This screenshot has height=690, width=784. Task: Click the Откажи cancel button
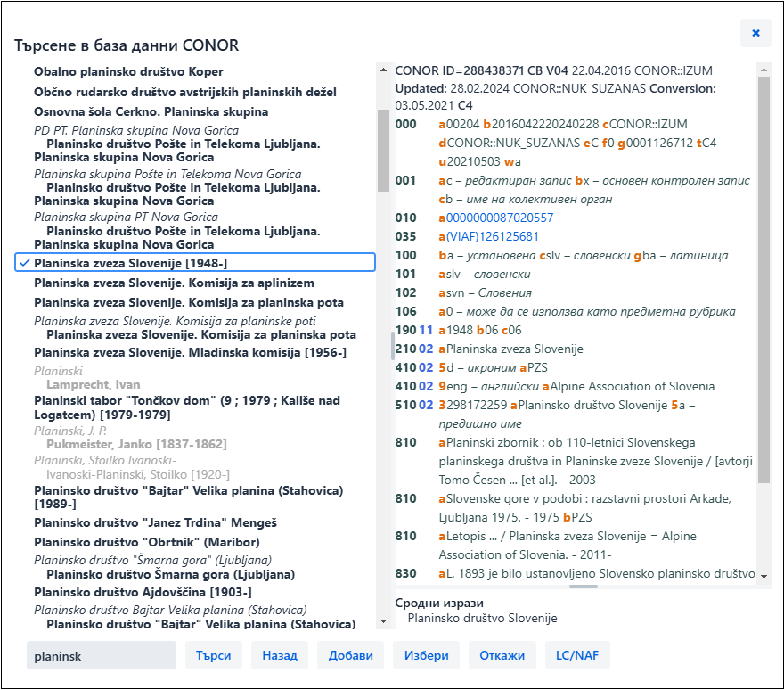pyautogui.click(x=502, y=655)
